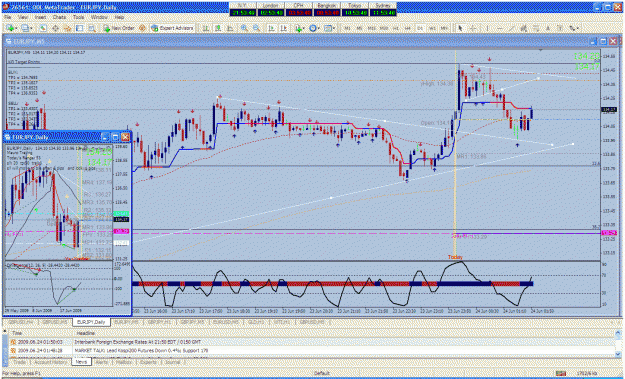Click the news list vertical scrollbar
Viewport: 625px width, 379px height.
[618, 343]
